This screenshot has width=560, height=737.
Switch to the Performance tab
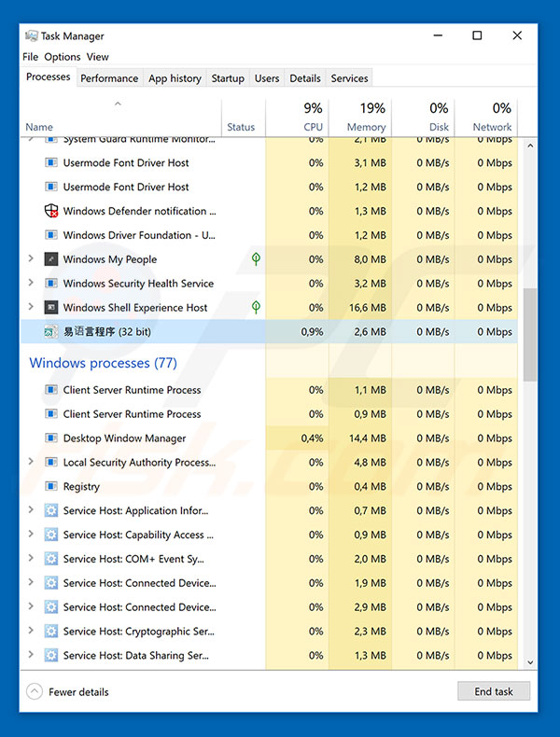[109, 78]
